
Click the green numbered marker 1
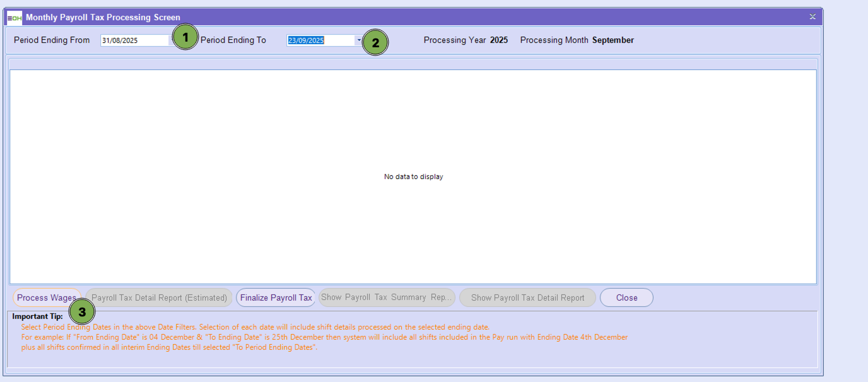(x=185, y=38)
